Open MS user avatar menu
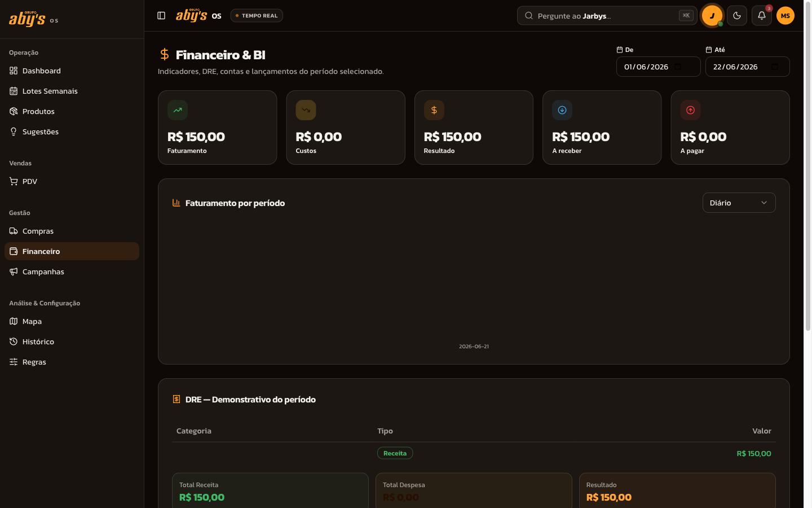Image resolution: width=812 pixels, height=508 pixels. point(785,16)
